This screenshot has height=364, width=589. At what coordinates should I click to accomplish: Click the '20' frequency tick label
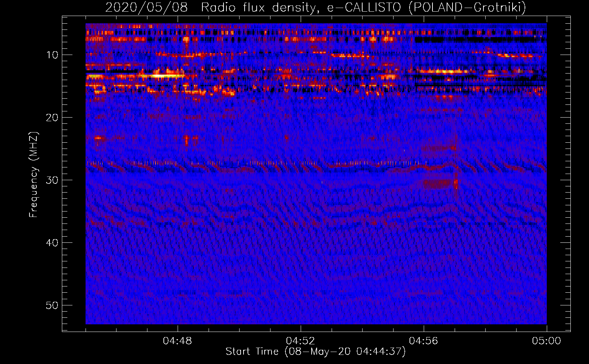tap(52, 118)
